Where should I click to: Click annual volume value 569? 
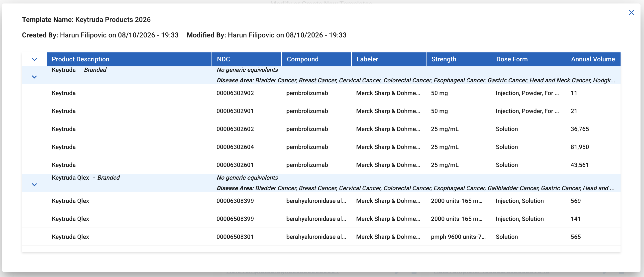tap(575, 201)
